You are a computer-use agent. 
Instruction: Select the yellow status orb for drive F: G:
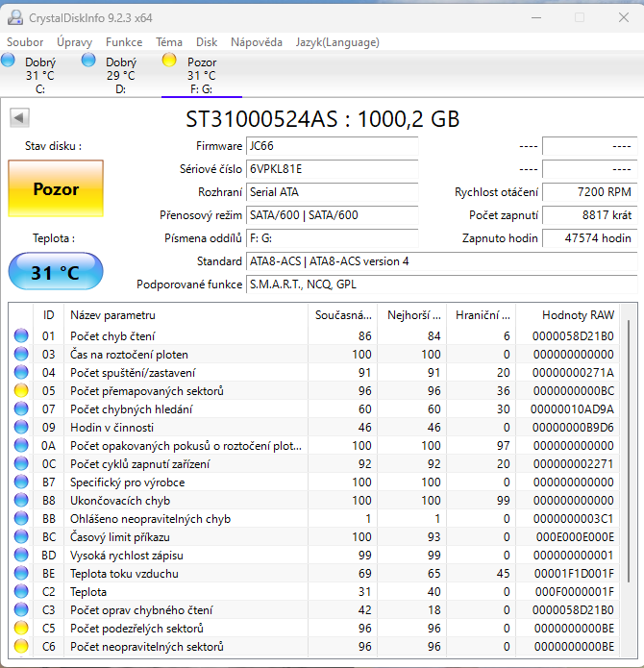(x=169, y=61)
